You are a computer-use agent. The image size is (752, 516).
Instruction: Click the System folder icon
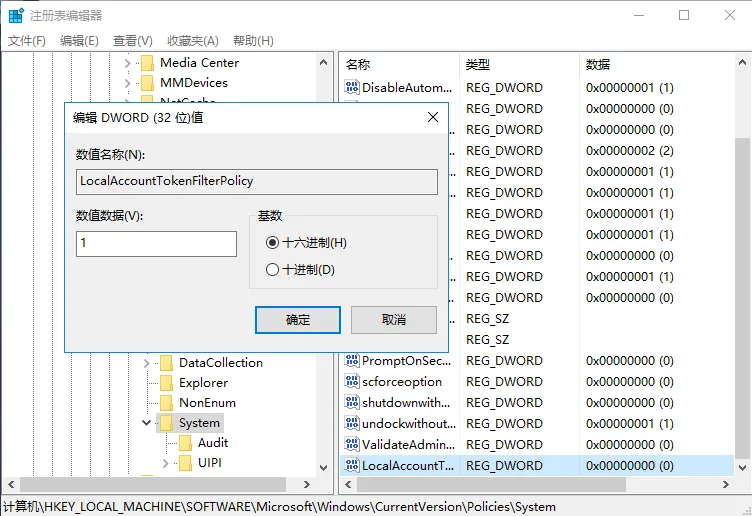coord(166,423)
